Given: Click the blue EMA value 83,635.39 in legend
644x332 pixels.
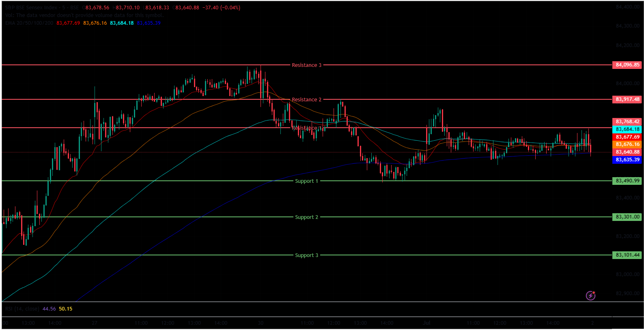Looking at the screenshot, I should (x=149, y=23).
